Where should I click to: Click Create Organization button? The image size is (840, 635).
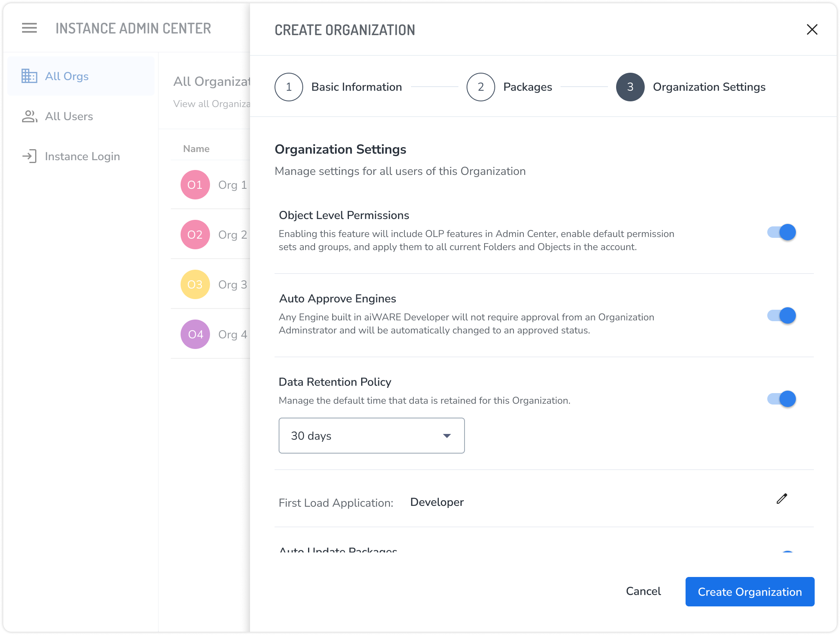click(x=750, y=592)
